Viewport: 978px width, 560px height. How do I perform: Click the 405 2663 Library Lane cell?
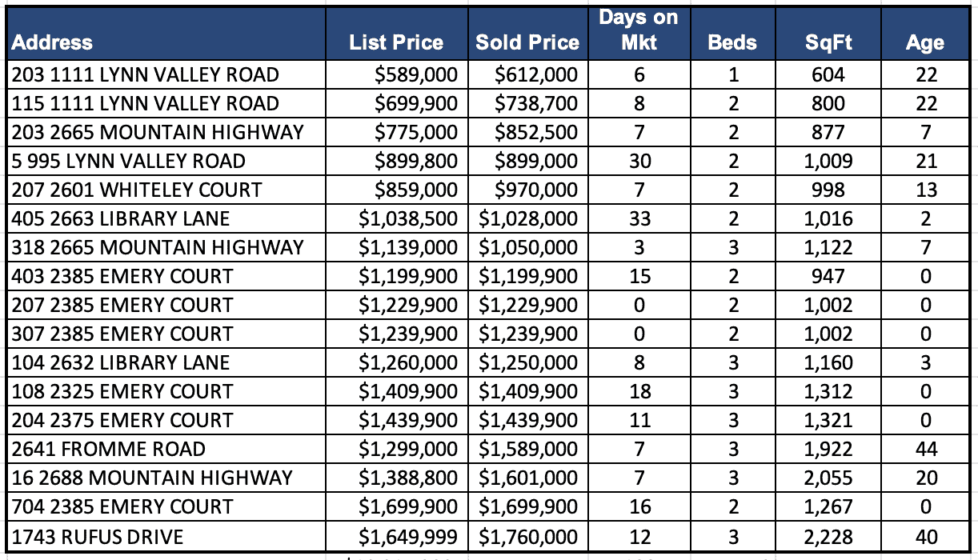point(121,219)
